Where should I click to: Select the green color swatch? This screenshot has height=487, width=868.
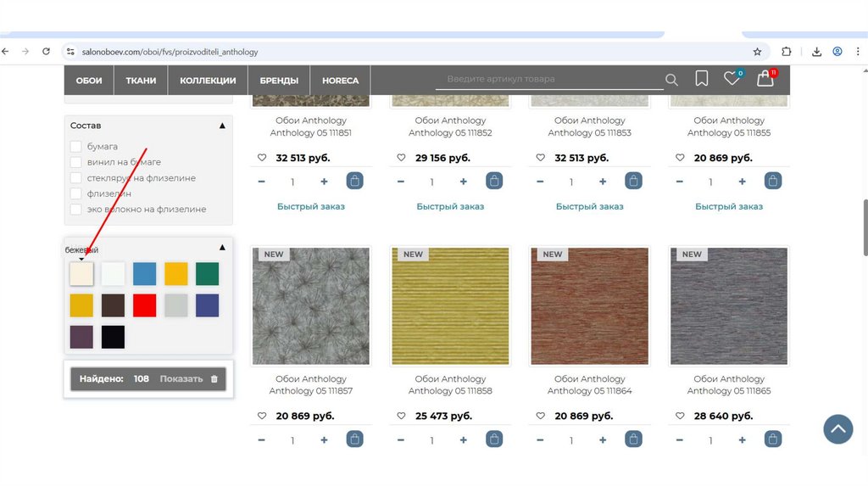[x=207, y=274]
